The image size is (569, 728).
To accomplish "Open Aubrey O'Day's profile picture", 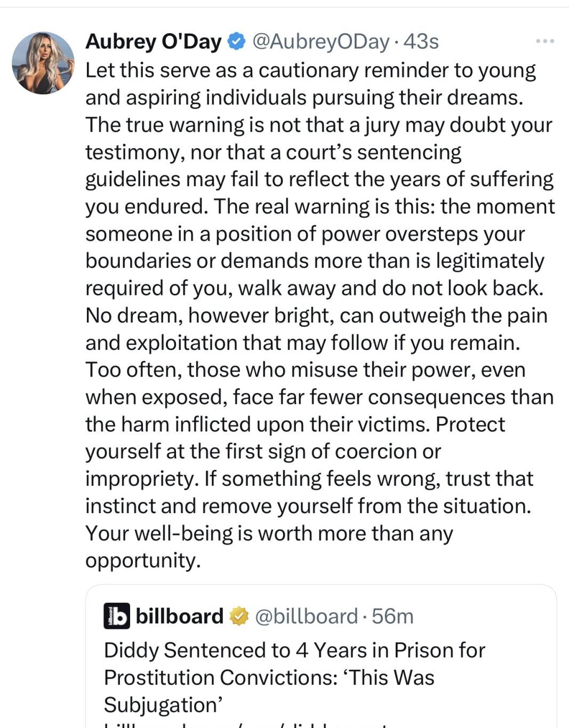I will (43, 63).
